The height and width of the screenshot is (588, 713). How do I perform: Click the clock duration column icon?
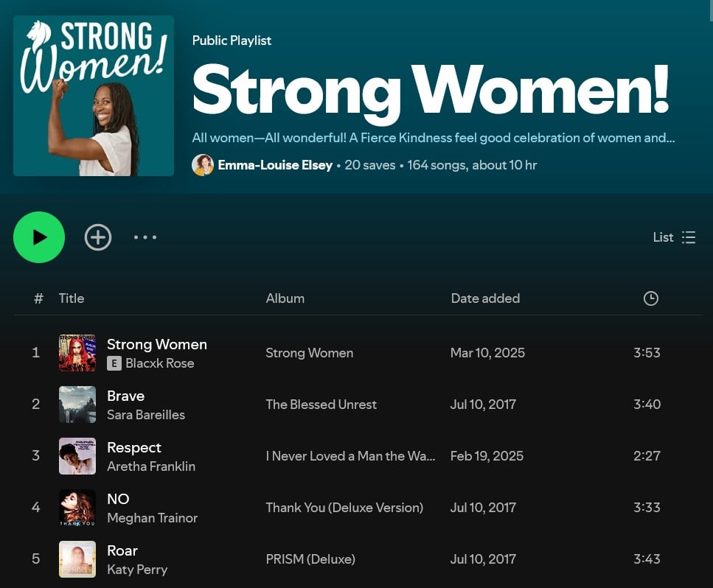pyautogui.click(x=650, y=298)
